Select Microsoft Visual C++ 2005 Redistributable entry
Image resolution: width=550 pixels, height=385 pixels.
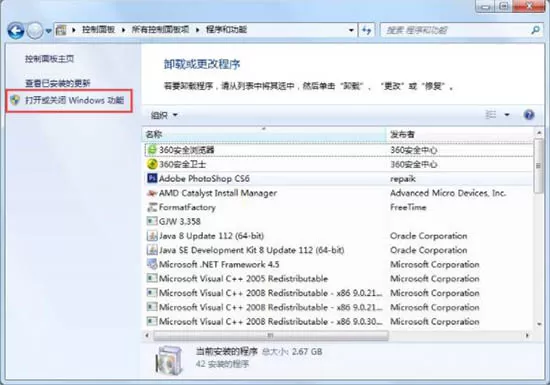(x=243, y=278)
